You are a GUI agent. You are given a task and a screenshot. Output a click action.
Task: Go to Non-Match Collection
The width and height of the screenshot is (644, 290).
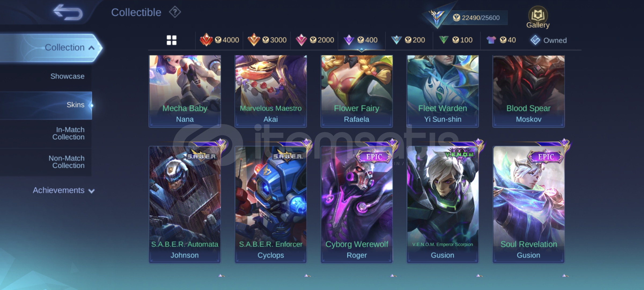[67, 162]
